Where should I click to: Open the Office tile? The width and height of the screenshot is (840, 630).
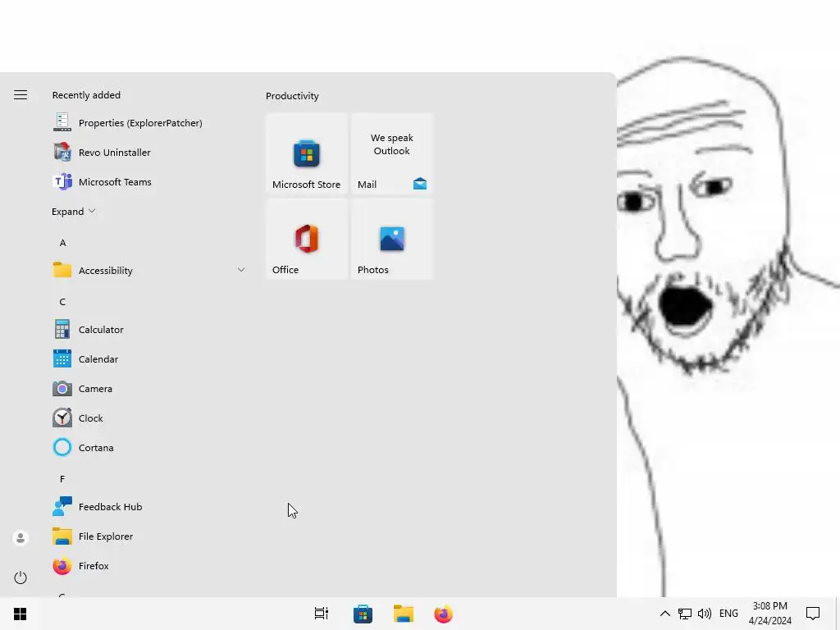click(307, 239)
